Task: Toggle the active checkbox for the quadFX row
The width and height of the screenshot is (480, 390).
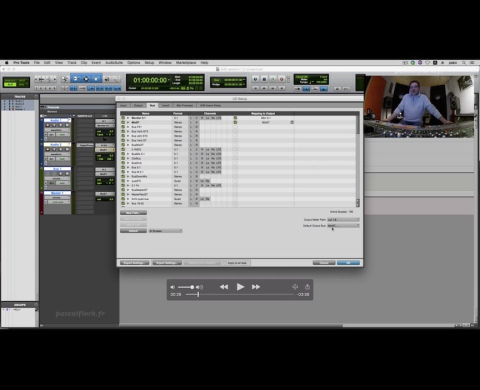Action: click(123, 181)
